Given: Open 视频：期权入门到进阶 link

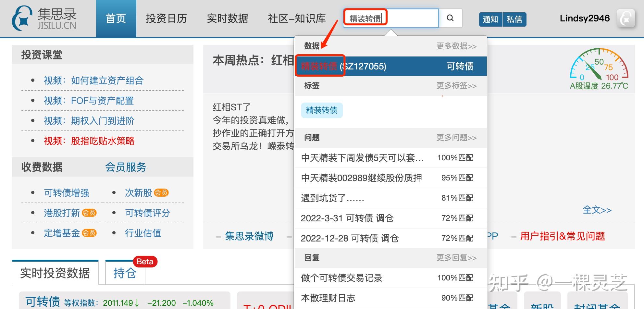Looking at the screenshot, I should tap(89, 121).
